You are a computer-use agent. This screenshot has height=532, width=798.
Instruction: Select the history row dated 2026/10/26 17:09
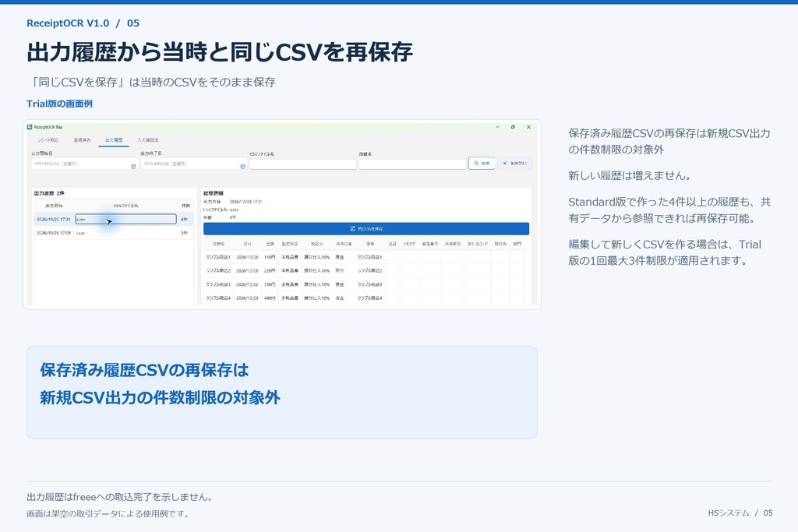pyautogui.click(x=114, y=233)
